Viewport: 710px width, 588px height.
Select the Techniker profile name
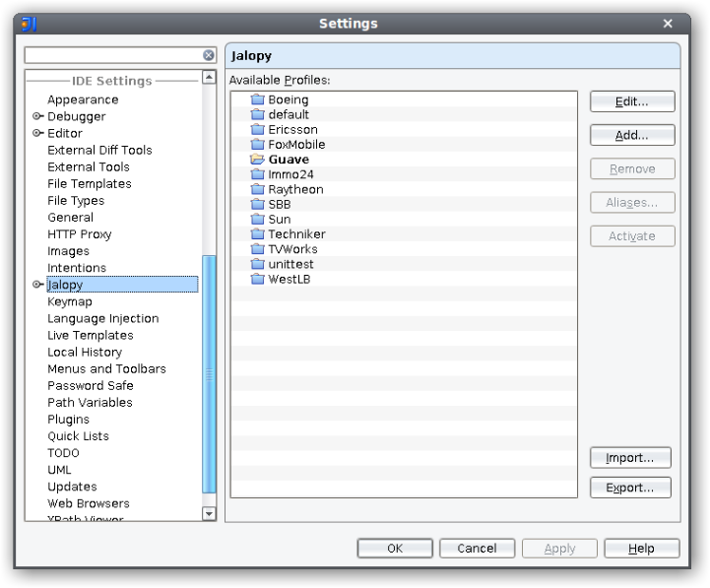coord(296,234)
